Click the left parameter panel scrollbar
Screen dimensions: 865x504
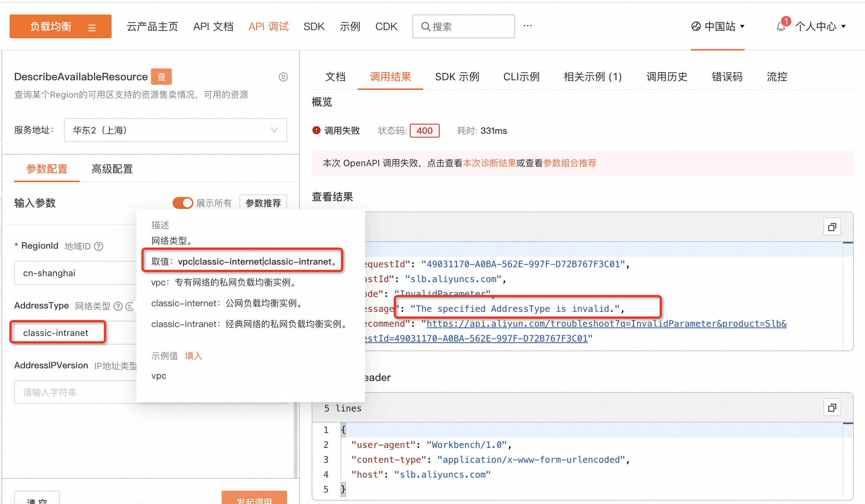pyautogui.click(x=296, y=440)
